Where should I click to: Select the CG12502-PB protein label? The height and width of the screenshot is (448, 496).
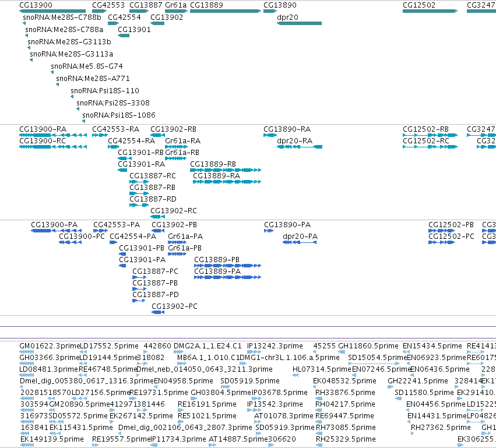click(x=451, y=225)
